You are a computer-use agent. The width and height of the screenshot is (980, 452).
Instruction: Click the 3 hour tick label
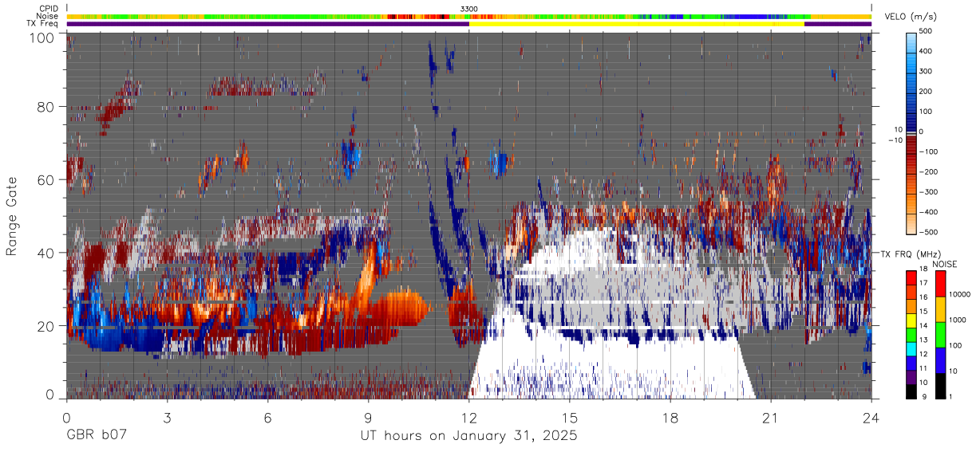pyautogui.click(x=167, y=418)
